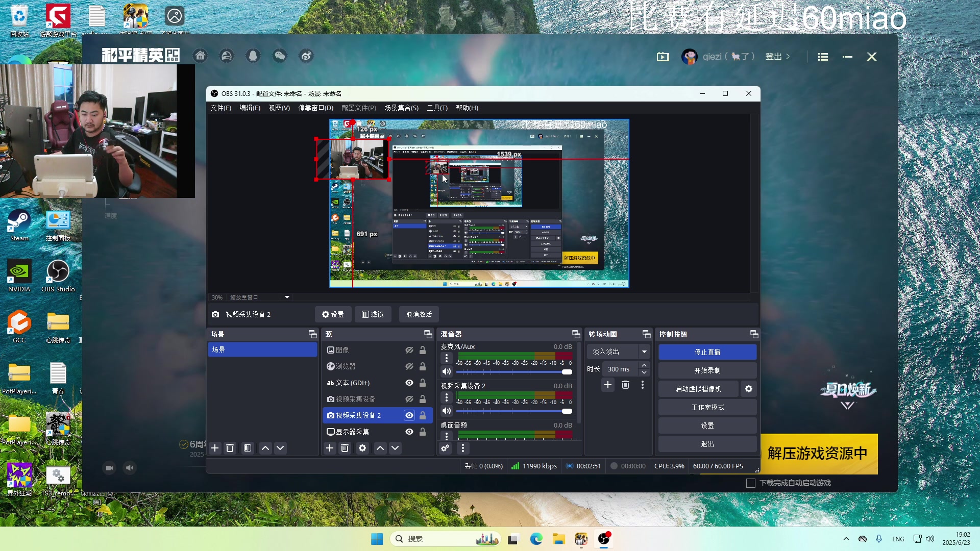The height and width of the screenshot is (551, 980).
Task: Hide the 文本 (GDI+) source
Action: pyautogui.click(x=409, y=383)
